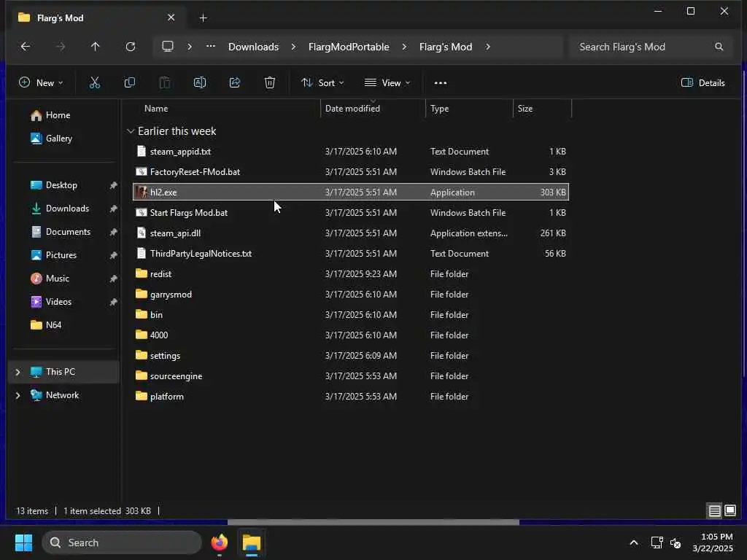The width and height of the screenshot is (747, 560).
Task: Expand This PC in navigation pane
Action: [18, 372]
